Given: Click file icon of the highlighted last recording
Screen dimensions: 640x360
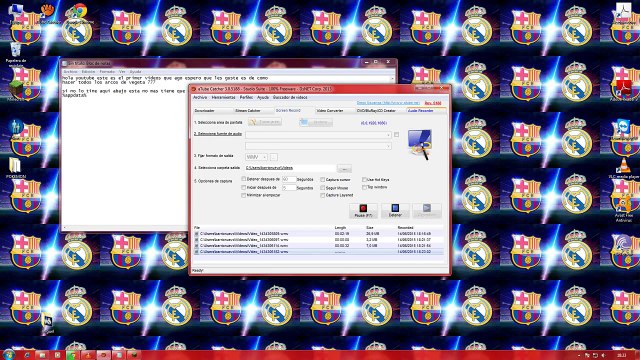Looking at the screenshot, I should tap(196, 252).
